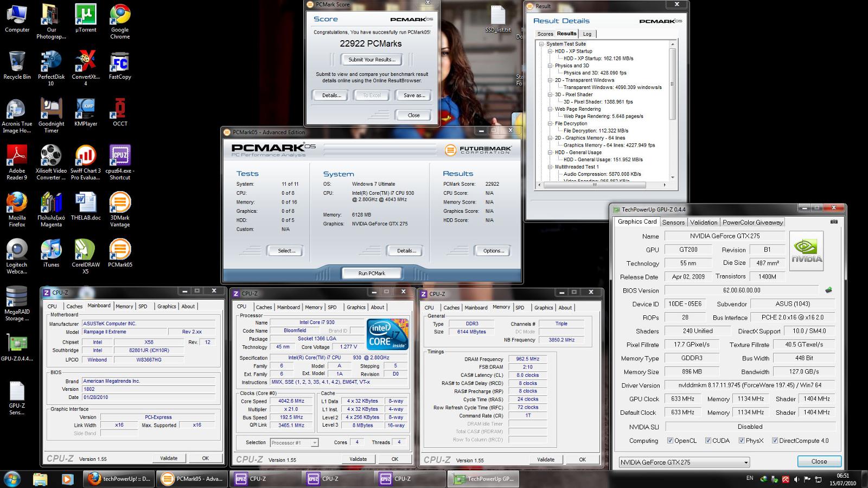
Task: Launch 3DMark Vantage desktop icon
Action: click(120, 210)
